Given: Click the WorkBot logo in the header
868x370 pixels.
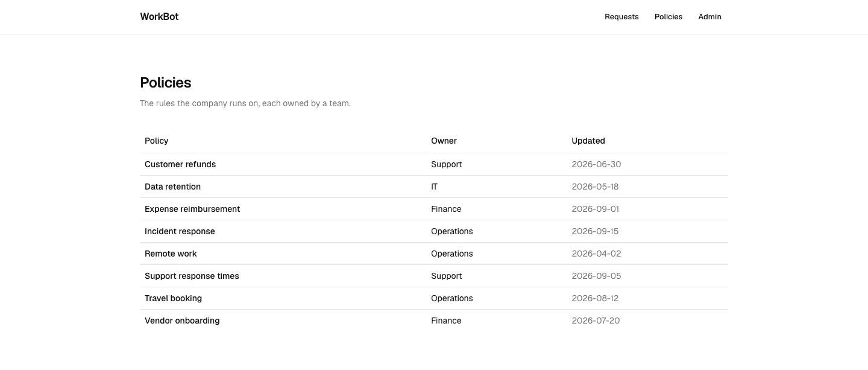Looking at the screenshot, I should (159, 17).
